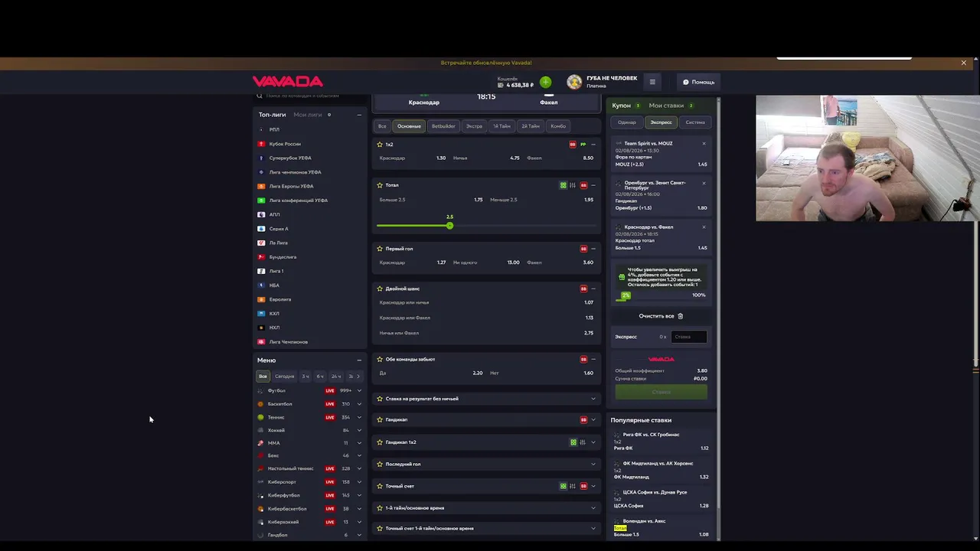Collapse the Меню panel
The width and height of the screenshot is (980, 551).
359,360
